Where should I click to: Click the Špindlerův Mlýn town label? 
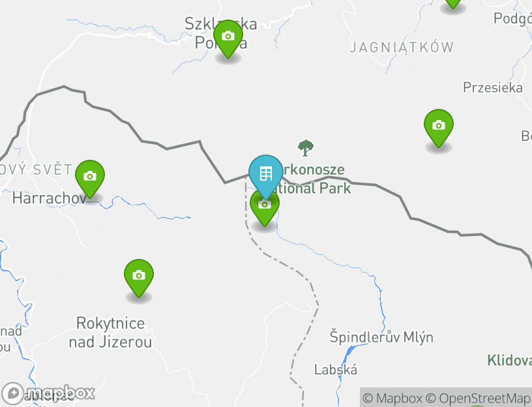pyautogui.click(x=381, y=337)
